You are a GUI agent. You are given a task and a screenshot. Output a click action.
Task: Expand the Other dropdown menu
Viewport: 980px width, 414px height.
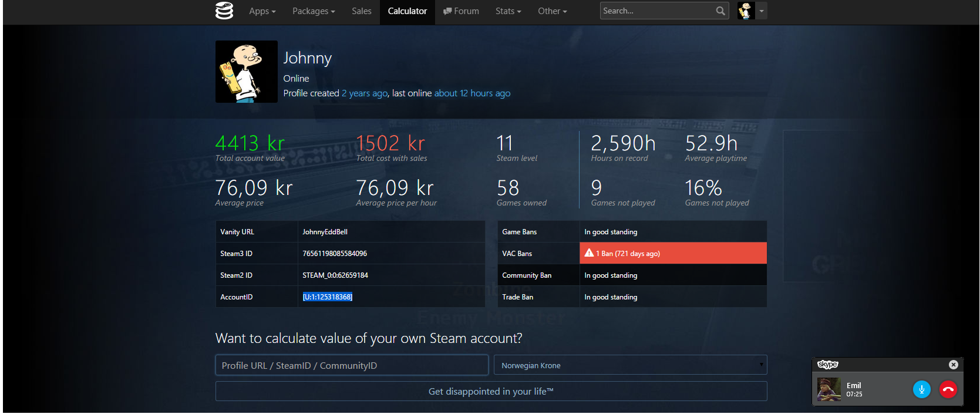tap(552, 11)
